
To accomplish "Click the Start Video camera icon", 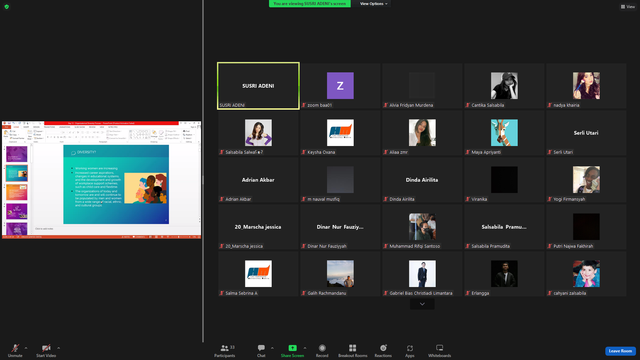I will point(46,348).
